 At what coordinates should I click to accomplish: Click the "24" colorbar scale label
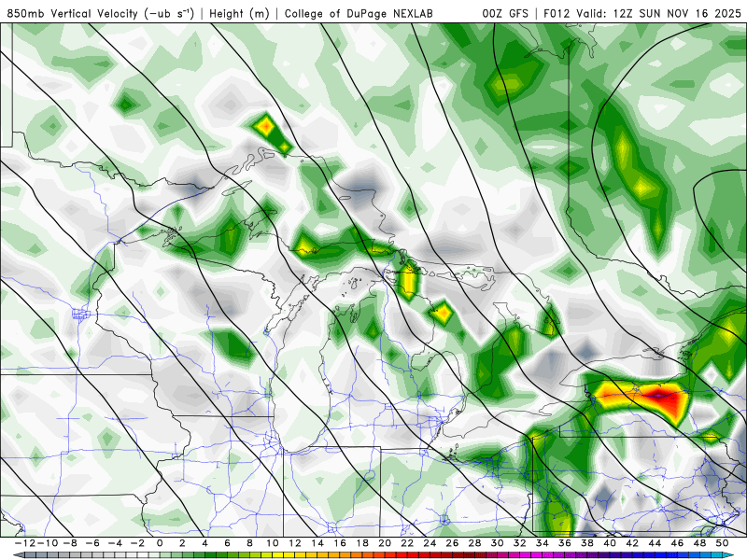(x=430, y=543)
